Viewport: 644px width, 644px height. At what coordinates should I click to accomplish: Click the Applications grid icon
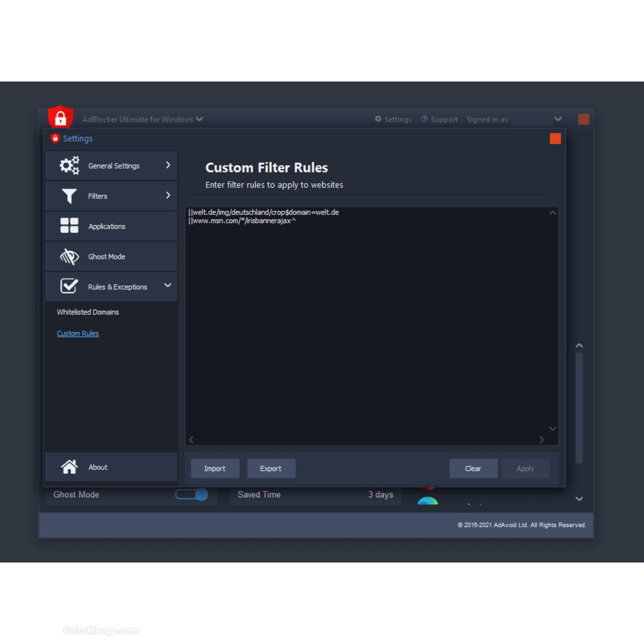point(69,225)
